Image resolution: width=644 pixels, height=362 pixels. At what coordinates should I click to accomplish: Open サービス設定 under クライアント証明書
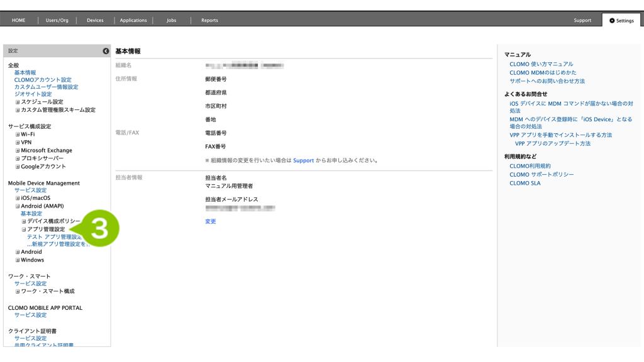tap(30, 338)
